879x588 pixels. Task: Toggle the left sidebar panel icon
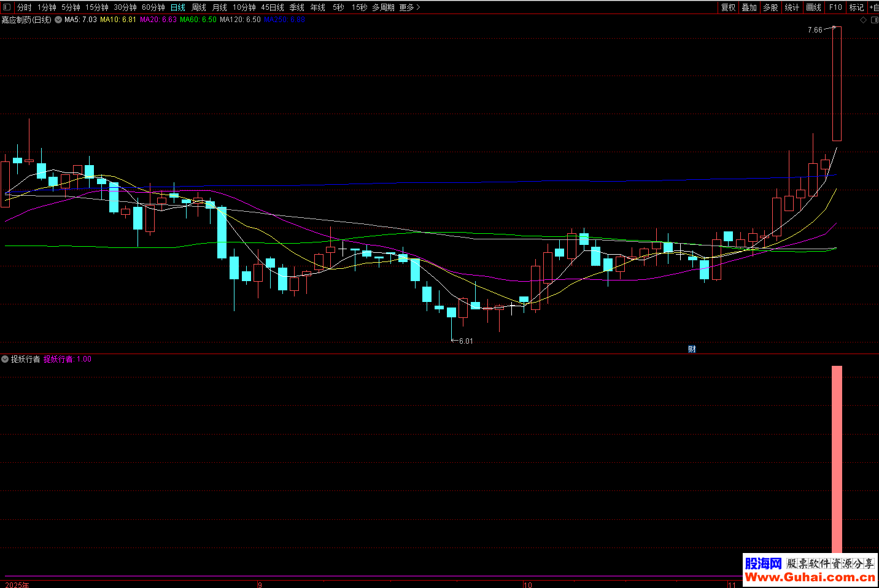tap(7, 7)
